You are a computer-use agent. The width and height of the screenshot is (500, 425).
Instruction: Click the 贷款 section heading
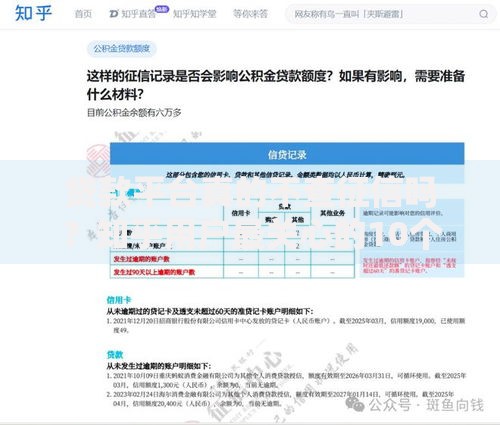point(115,354)
